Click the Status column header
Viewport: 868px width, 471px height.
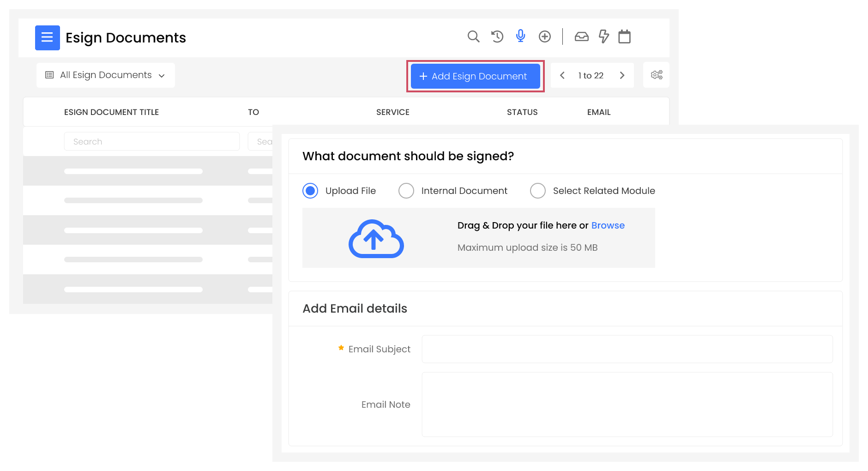coord(522,112)
